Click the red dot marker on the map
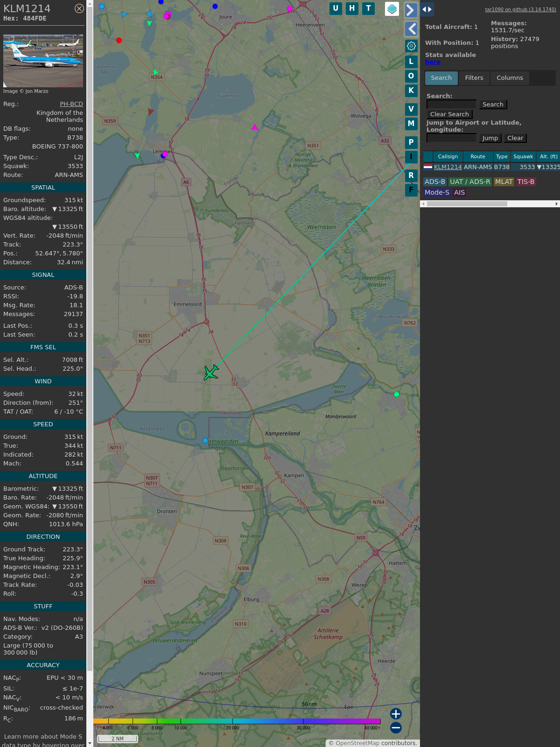The width and height of the screenshot is (560, 747). [119, 41]
